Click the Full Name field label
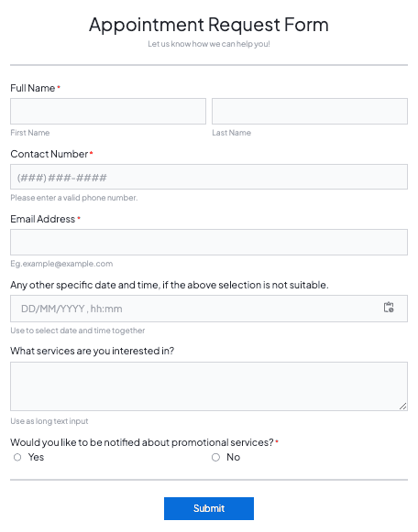 tap(33, 88)
